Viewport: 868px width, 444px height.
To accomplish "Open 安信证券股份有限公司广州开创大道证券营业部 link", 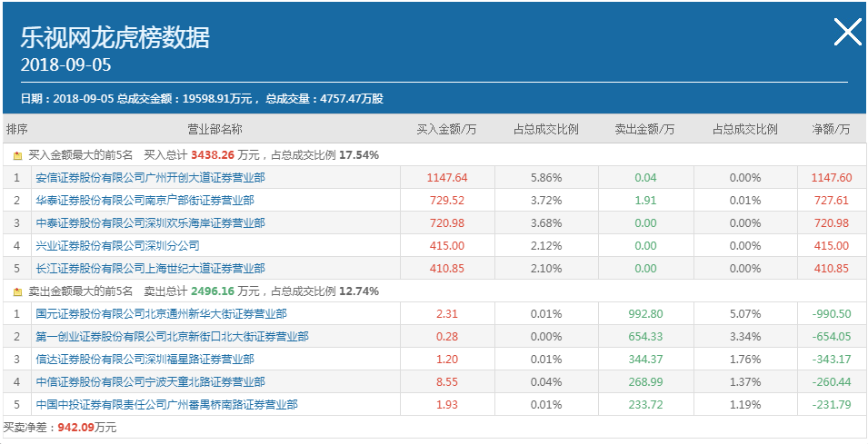I will 150,178.
